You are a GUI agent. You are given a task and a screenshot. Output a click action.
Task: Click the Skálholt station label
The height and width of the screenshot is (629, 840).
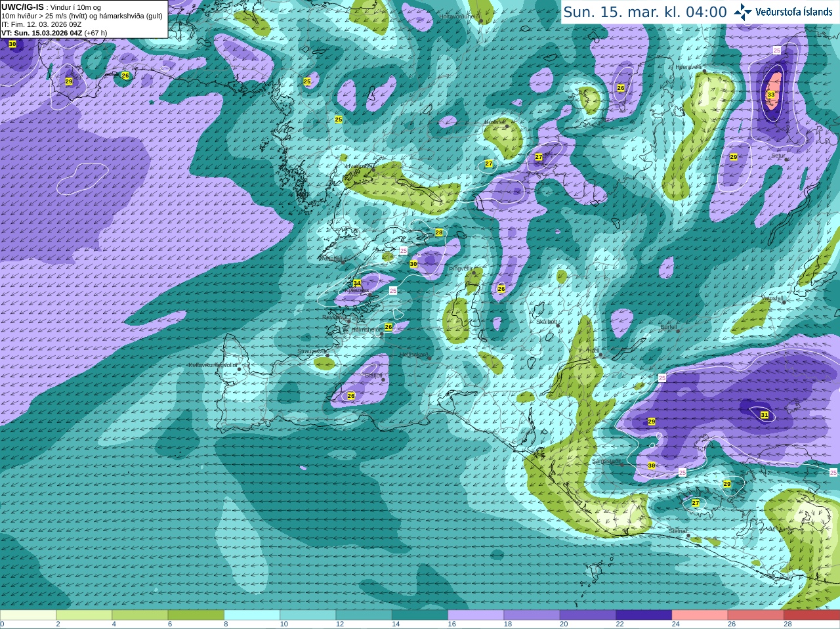click(547, 322)
